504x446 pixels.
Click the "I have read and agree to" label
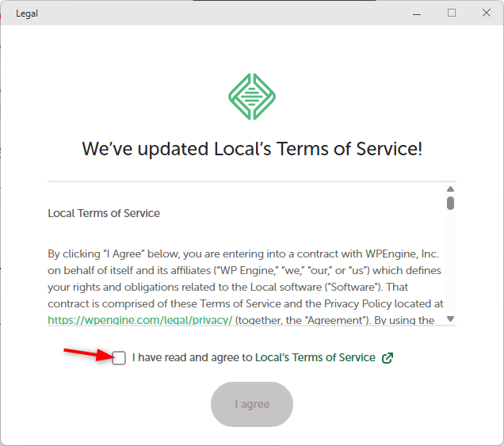192,358
